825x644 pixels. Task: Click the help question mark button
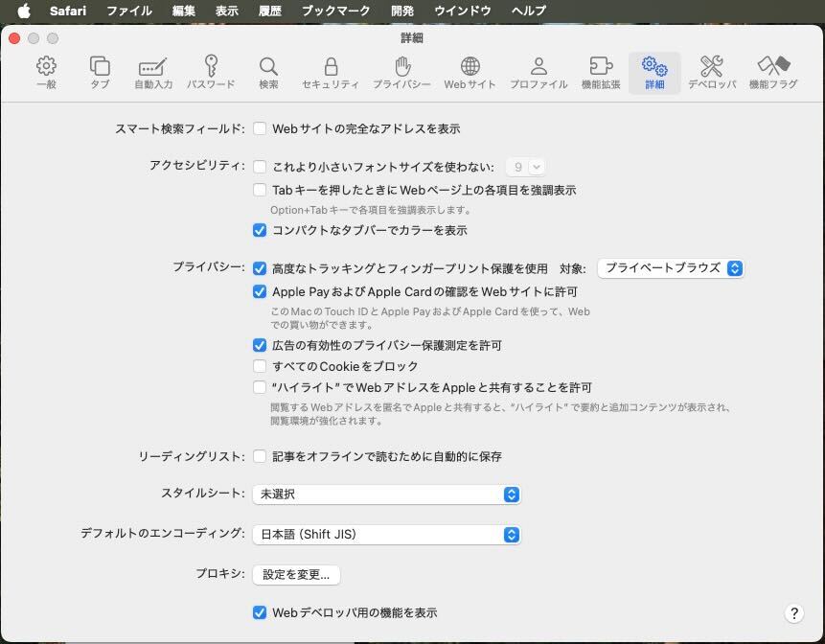(793, 613)
